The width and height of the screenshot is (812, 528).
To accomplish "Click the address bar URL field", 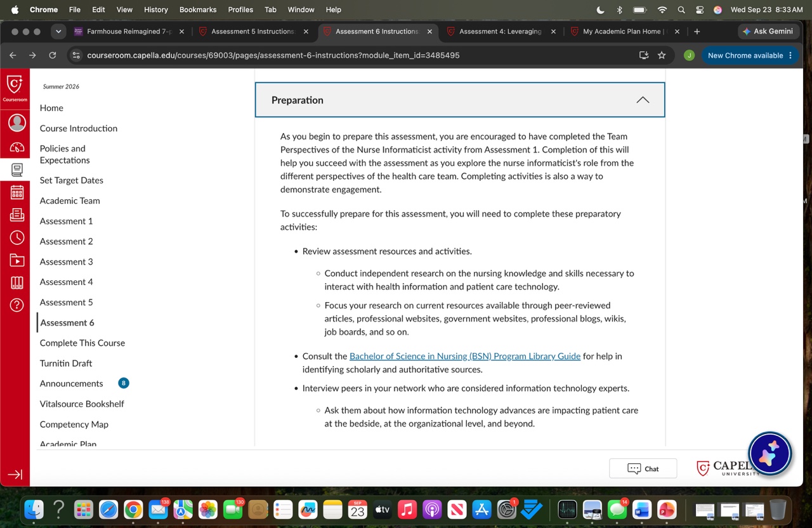I will [355, 55].
